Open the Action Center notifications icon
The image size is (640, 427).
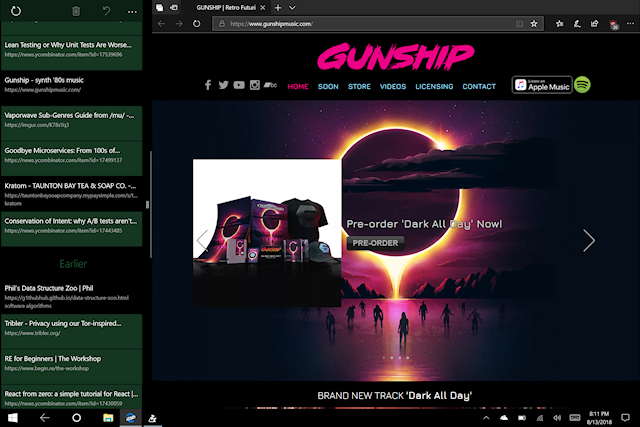tap(625, 418)
